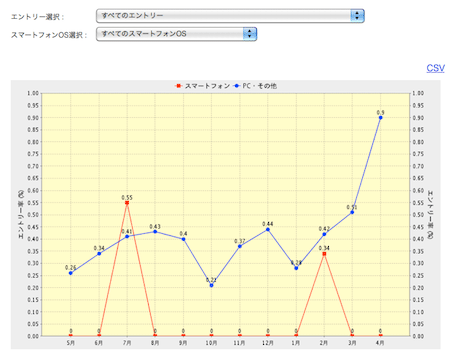Click the 9月 label on the x-axis
This screenshot has width=454, height=360.
tap(183, 343)
